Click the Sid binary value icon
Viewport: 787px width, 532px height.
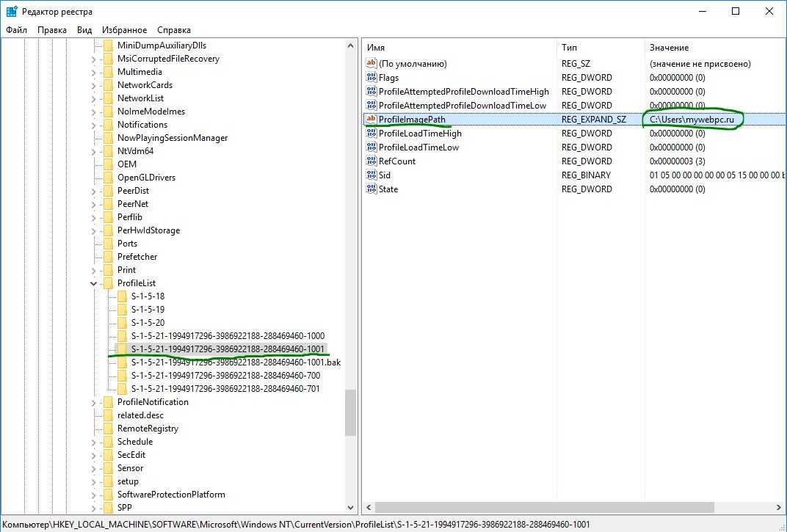point(371,175)
